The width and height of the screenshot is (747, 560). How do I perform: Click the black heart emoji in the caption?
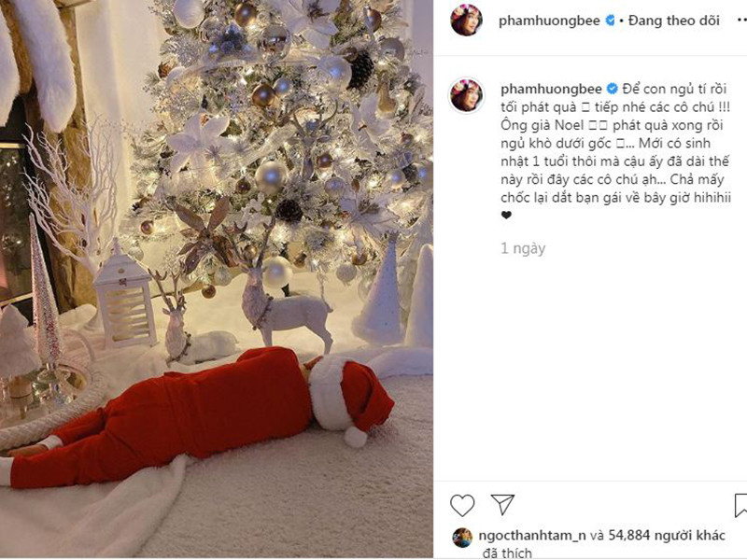coord(506,216)
